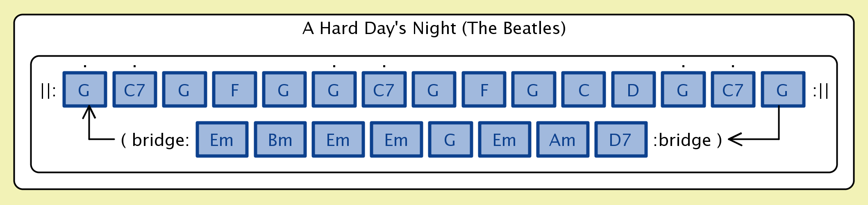The height and width of the screenshot is (205, 868).
Task: Click the first F chord in the top row
Action: click(234, 90)
